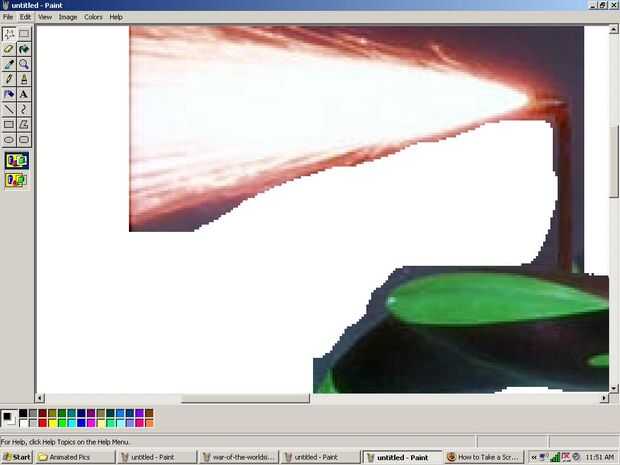Screen dimensions: 620x465
Task: Enable transparent selection mode option
Action: (17, 181)
